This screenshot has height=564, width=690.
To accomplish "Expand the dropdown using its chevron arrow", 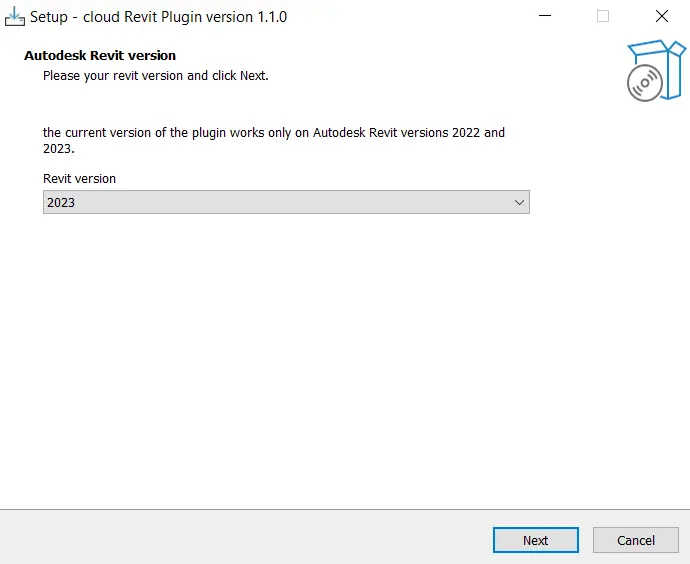I will click(x=519, y=202).
